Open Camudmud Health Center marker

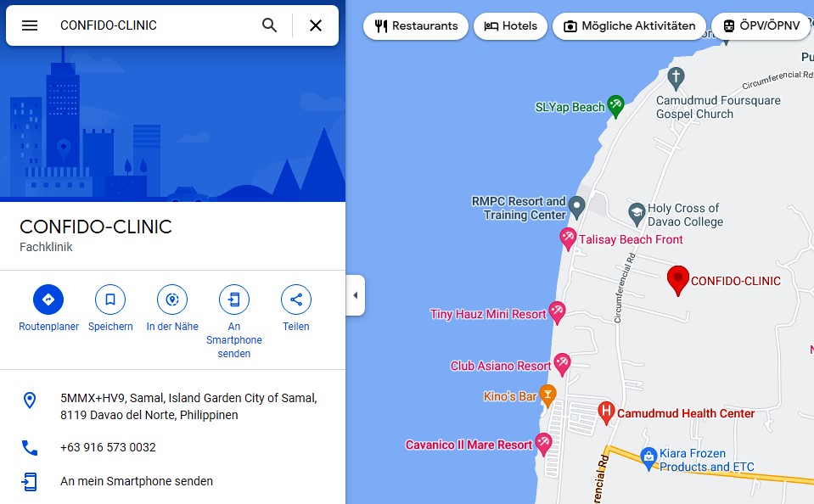[x=606, y=413]
